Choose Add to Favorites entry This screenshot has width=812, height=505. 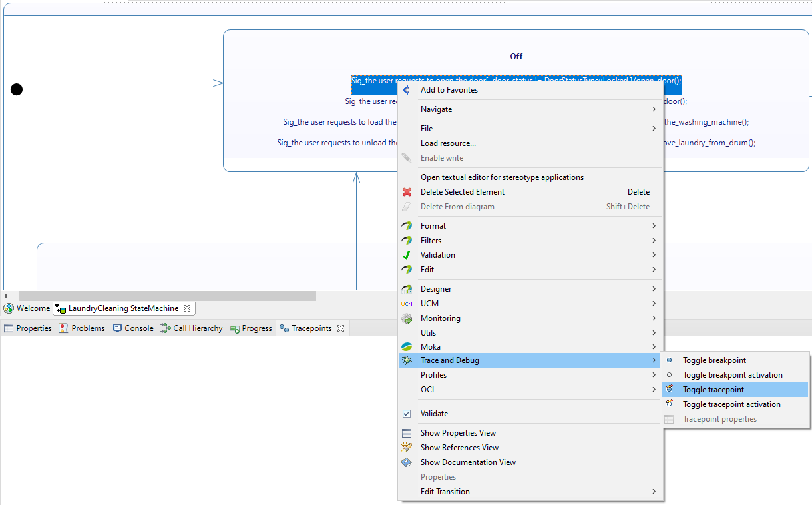tap(530, 90)
